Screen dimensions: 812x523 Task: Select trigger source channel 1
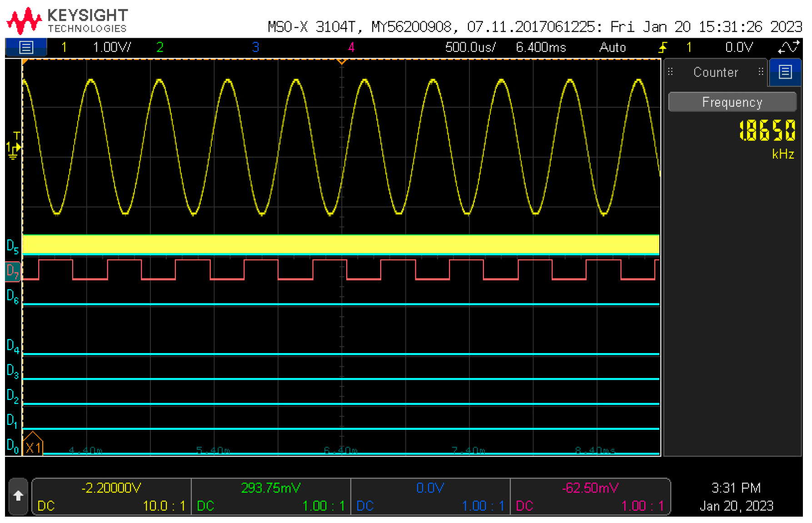[689, 47]
